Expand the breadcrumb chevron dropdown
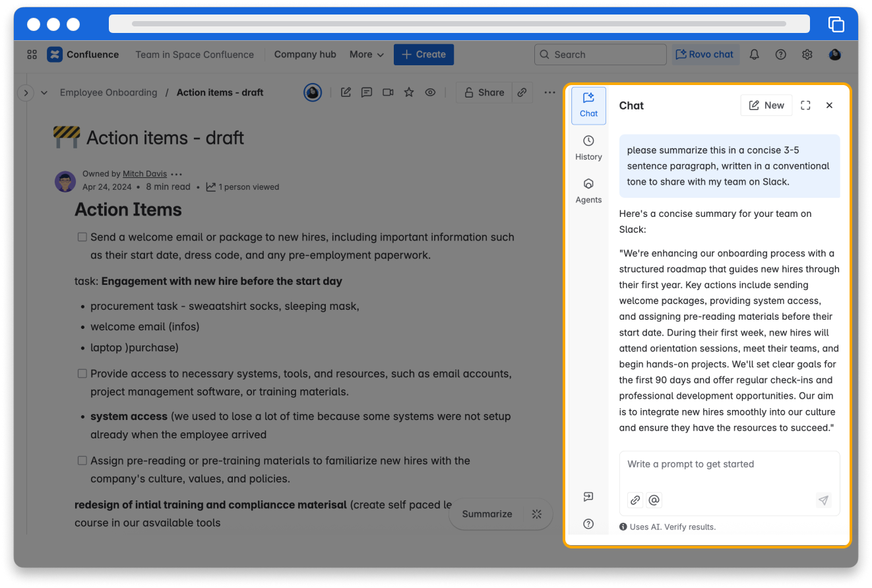The height and width of the screenshot is (588, 872). (44, 93)
